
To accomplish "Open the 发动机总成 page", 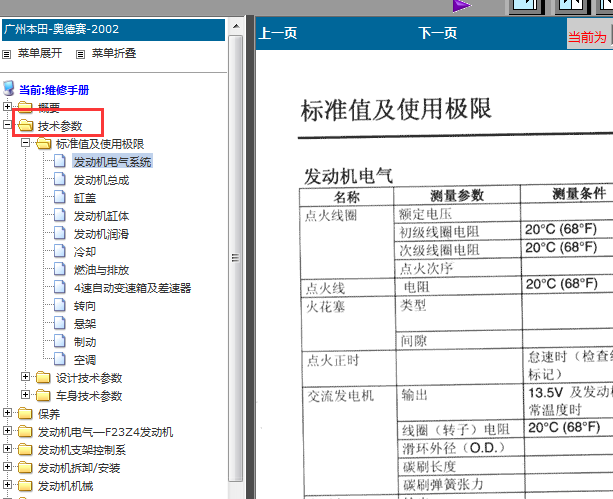I will pos(101,180).
